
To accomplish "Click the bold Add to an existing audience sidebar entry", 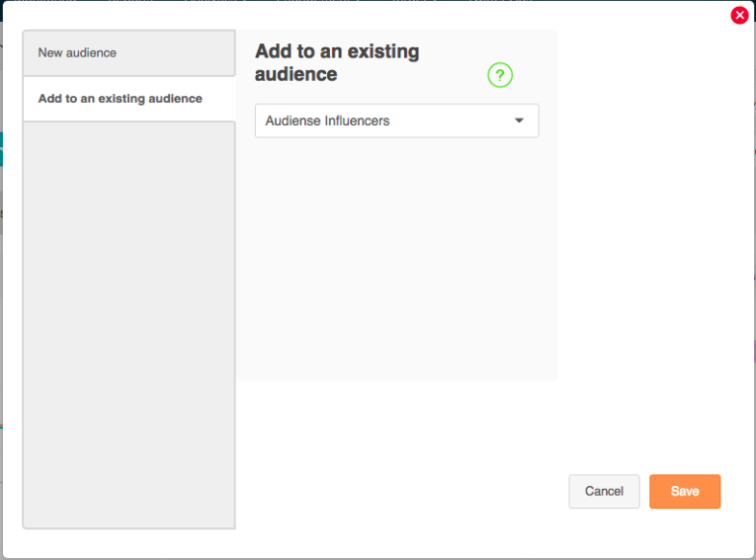I will [x=120, y=99].
